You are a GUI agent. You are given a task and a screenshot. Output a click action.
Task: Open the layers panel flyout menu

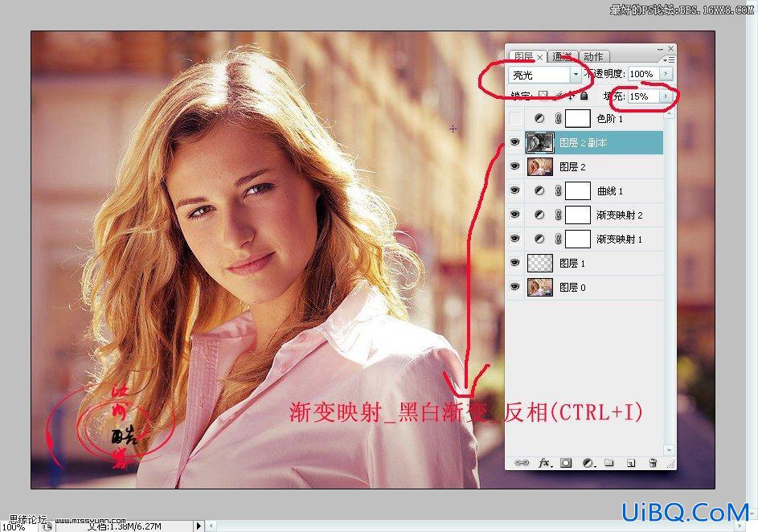pos(670,59)
